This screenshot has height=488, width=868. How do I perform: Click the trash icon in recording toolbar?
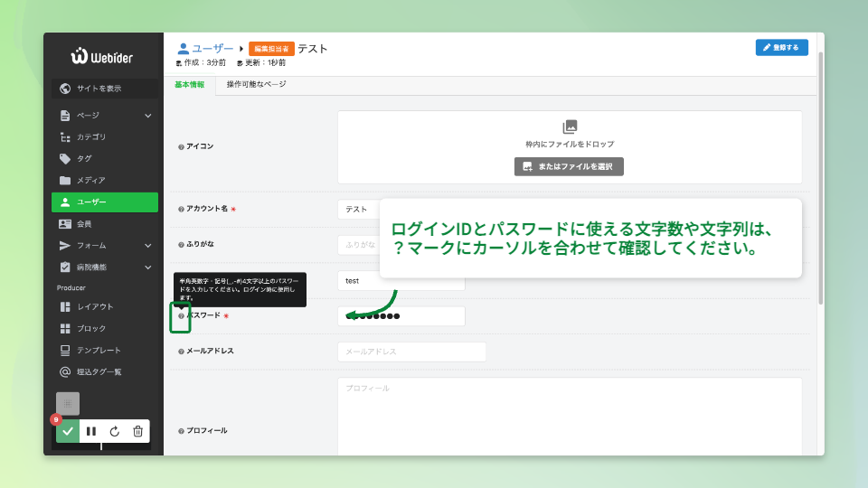pyautogui.click(x=137, y=431)
